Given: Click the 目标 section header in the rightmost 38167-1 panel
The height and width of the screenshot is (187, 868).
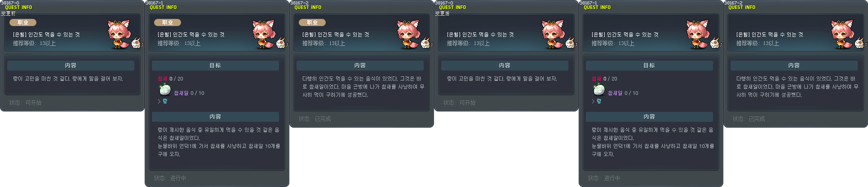Looking at the screenshot, I should click(x=649, y=65).
